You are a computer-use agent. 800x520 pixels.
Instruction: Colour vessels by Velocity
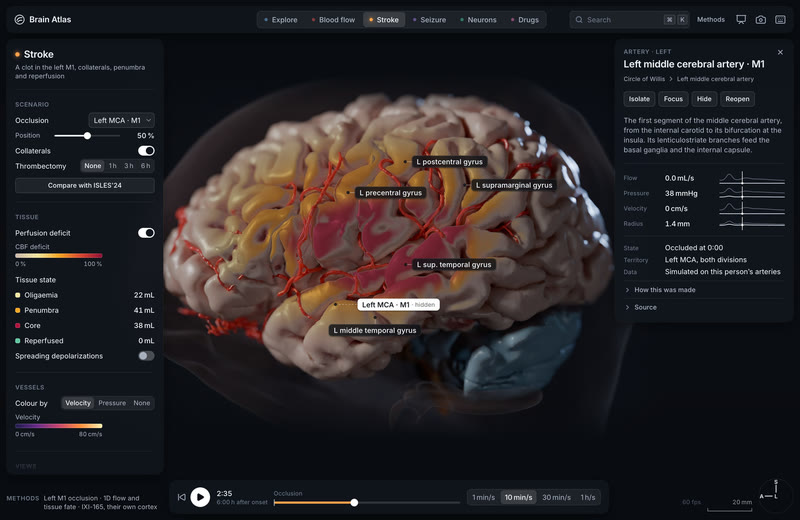point(78,403)
